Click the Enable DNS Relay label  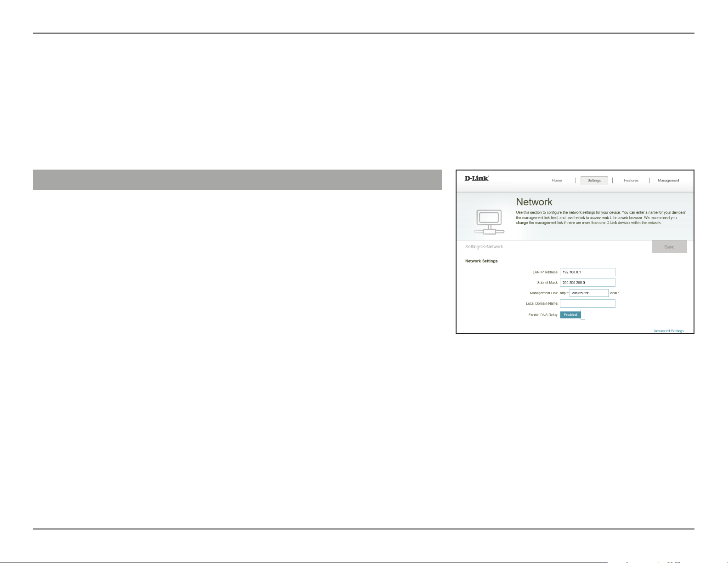click(543, 315)
